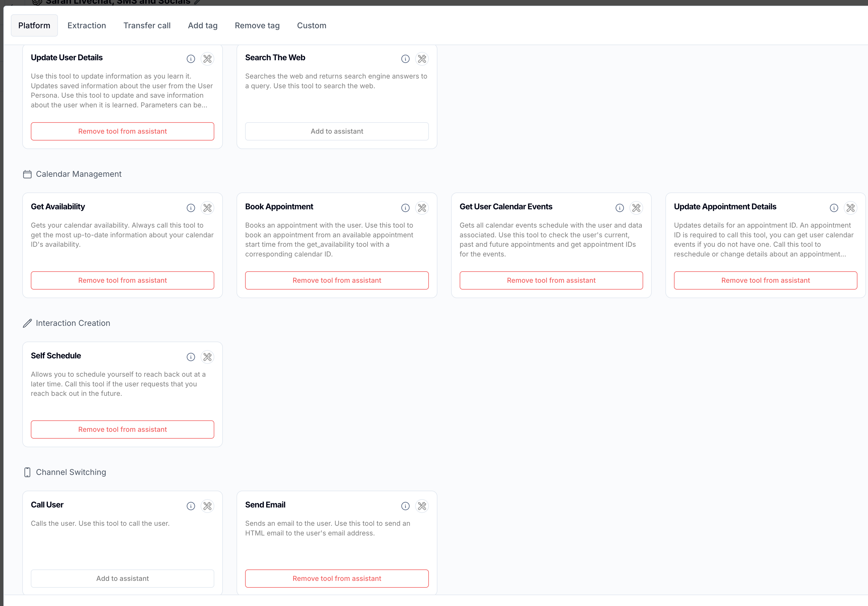The height and width of the screenshot is (606, 868).
Task: Open info icon for Send Email tool
Action: coord(405,506)
